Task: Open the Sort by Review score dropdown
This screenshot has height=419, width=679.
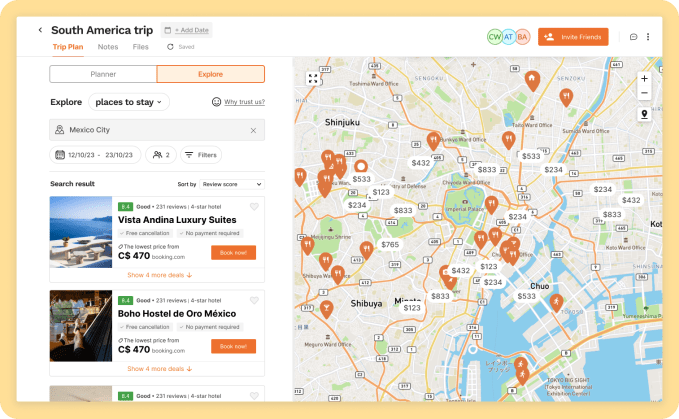Action: click(232, 184)
